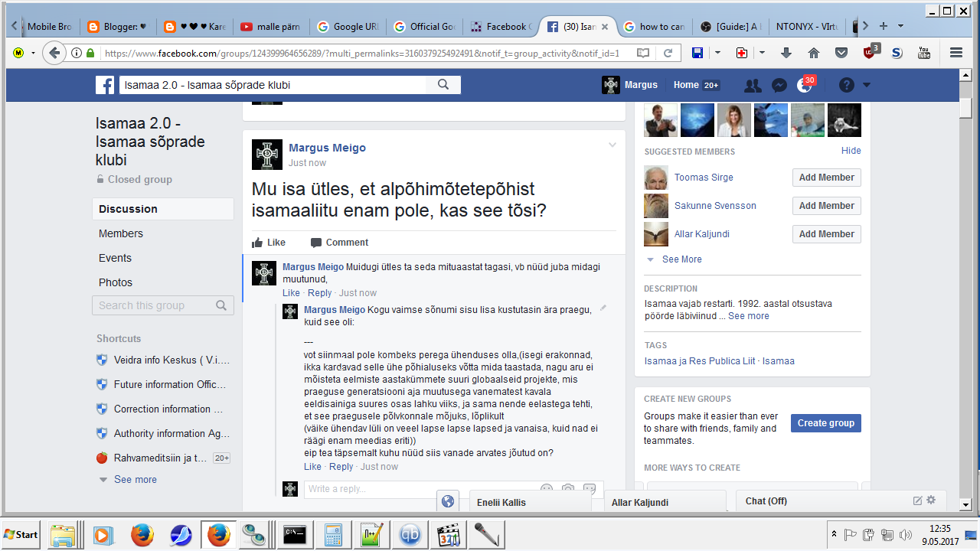Open the Facebook account dropdown arrow

(867, 85)
